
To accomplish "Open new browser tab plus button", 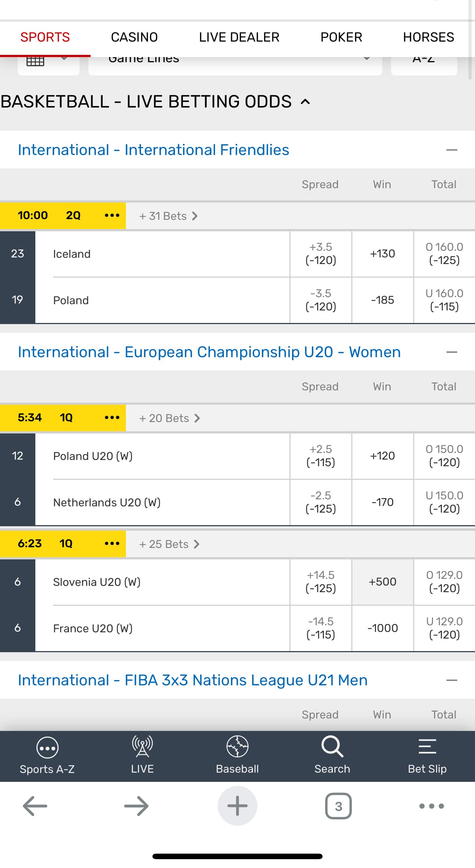I will pos(237,806).
